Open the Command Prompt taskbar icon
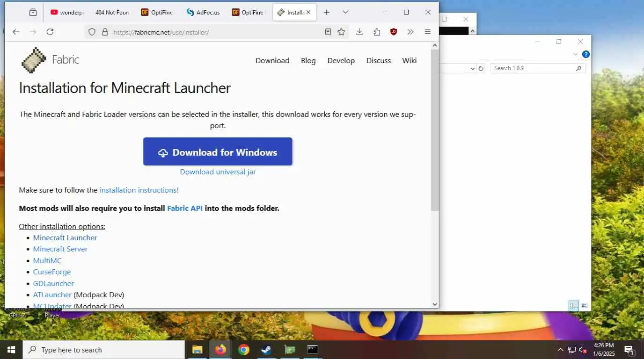 click(x=312, y=350)
